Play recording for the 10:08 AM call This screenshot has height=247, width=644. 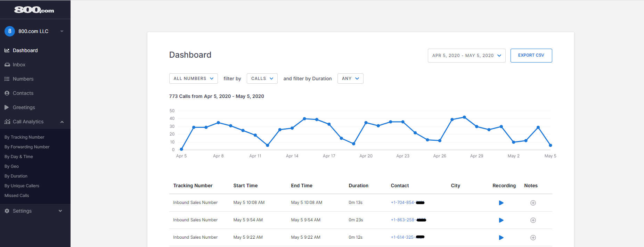pos(501,203)
